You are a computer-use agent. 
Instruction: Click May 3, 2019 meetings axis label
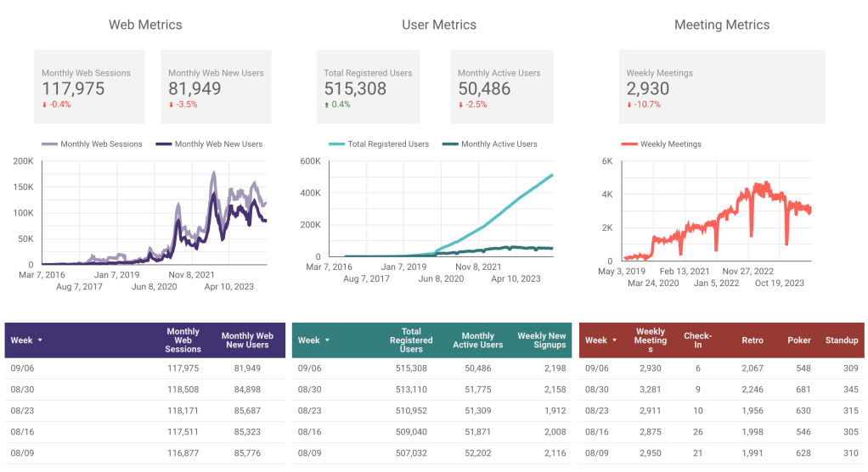(x=622, y=272)
